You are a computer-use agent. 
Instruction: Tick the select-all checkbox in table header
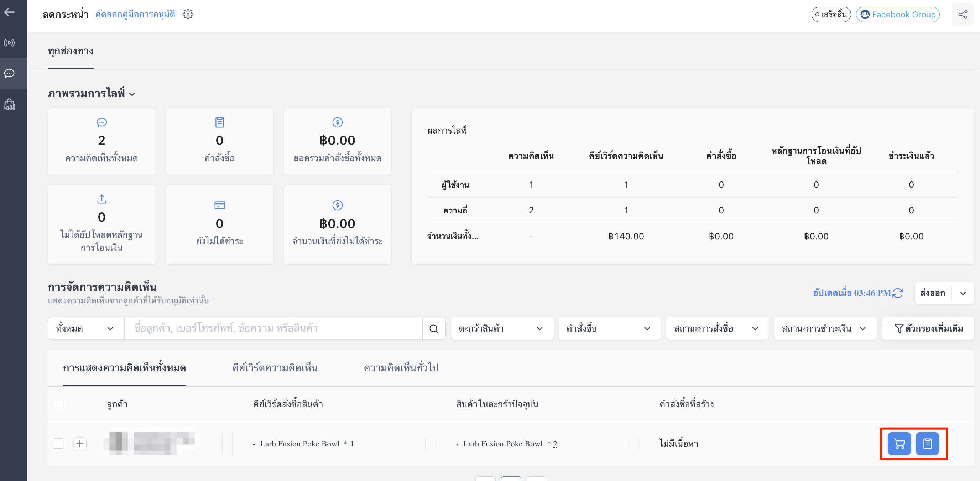tap(58, 404)
